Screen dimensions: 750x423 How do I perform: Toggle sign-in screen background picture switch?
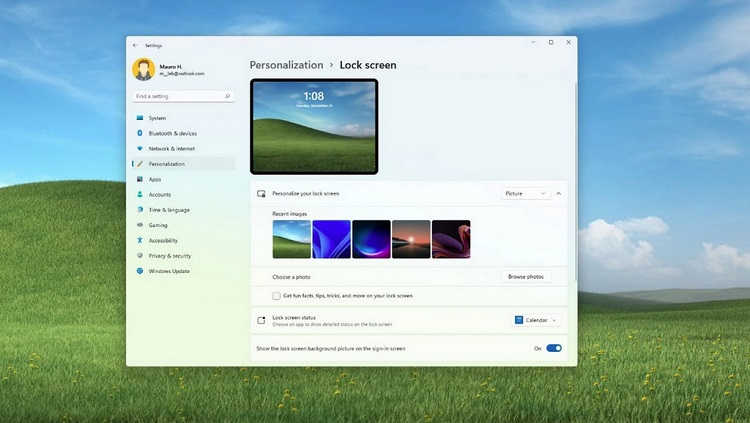[x=554, y=348]
